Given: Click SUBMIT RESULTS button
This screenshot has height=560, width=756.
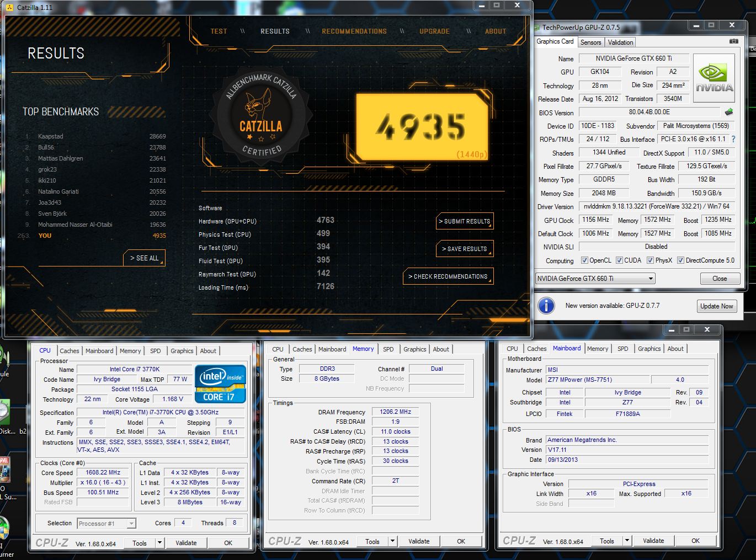Looking at the screenshot, I should 465,221.
